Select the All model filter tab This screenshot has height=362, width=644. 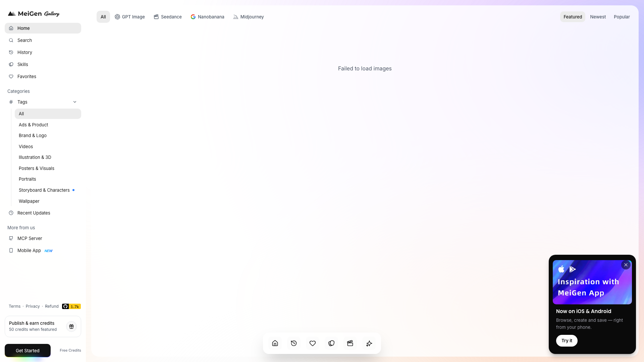[103, 17]
